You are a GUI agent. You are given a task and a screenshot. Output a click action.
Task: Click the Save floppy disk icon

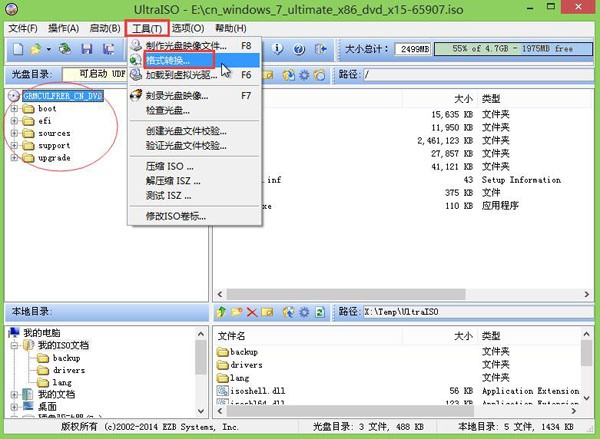(87, 49)
